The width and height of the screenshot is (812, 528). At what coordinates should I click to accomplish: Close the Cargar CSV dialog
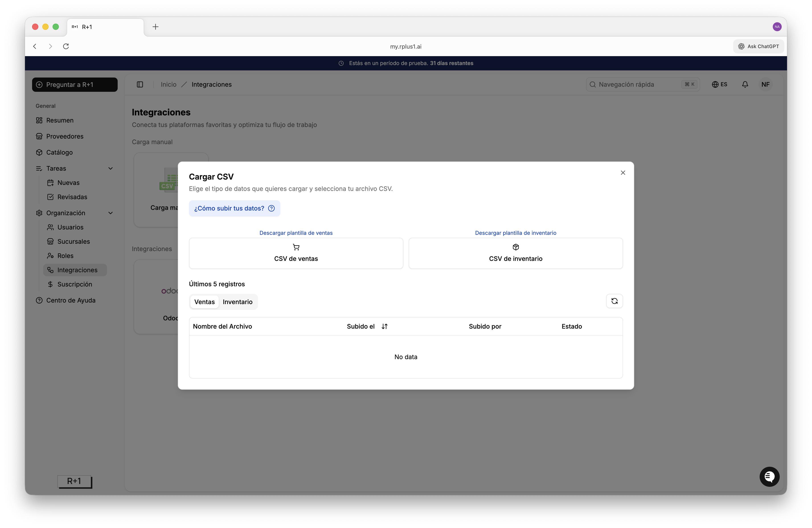[x=623, y=173]
